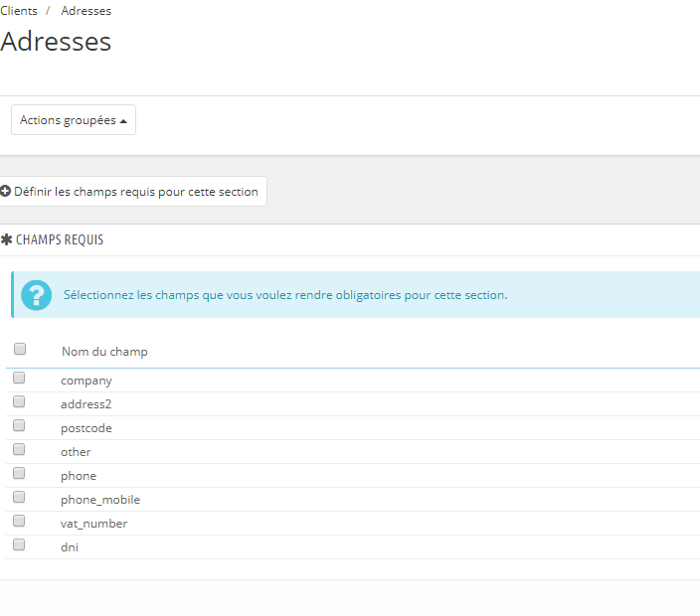Click the phone row label
This screenshot has width=700, height=616.
coord(79,476)
